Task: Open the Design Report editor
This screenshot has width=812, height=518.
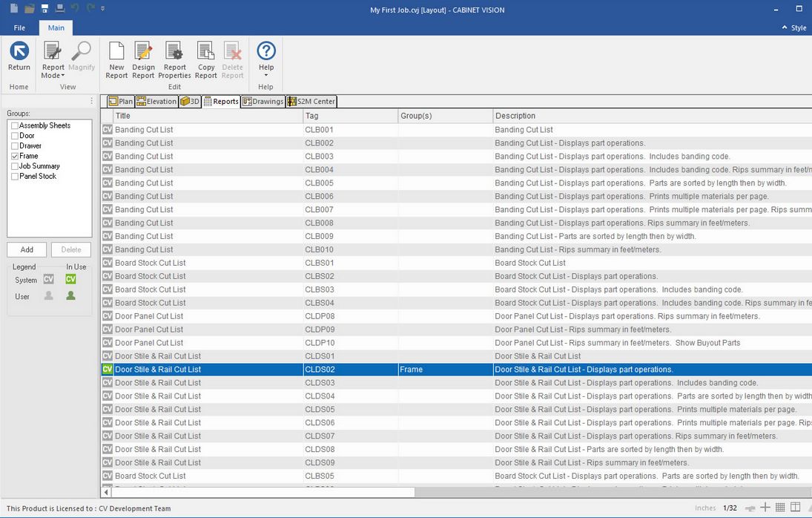Action: 143,59
